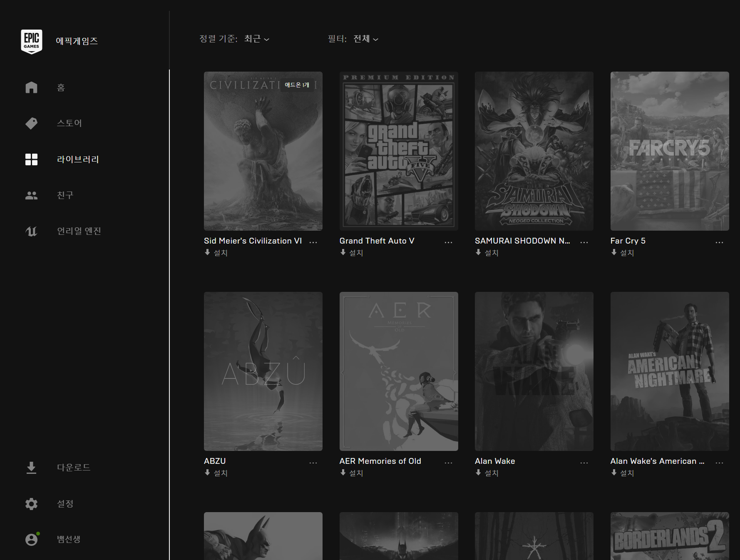Open more options for Alan Wake
This screenshot has height=560, width=740.
(584, 463)
